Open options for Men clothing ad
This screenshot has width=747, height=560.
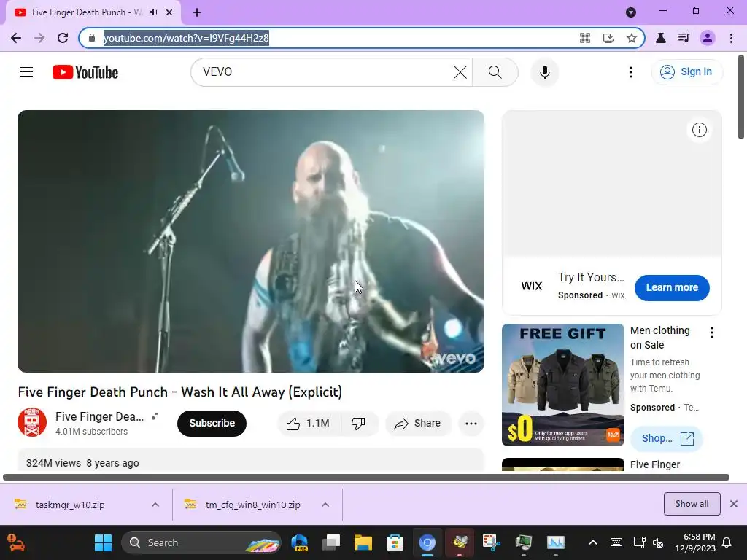[712, 332]
